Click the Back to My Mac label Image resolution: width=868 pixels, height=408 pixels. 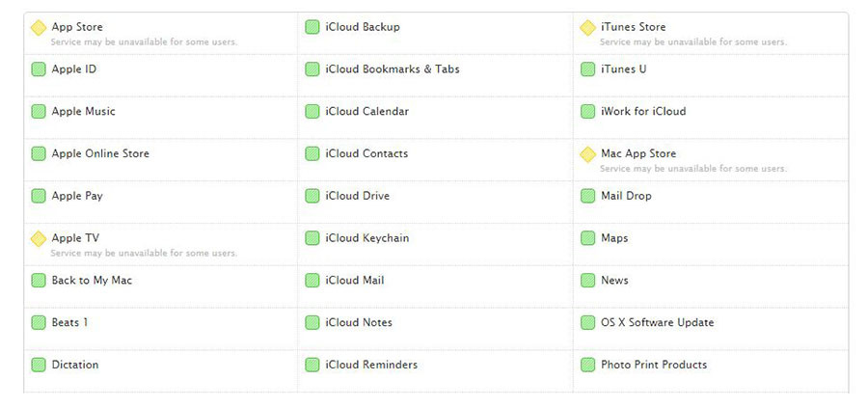click(x=92, y=280)
